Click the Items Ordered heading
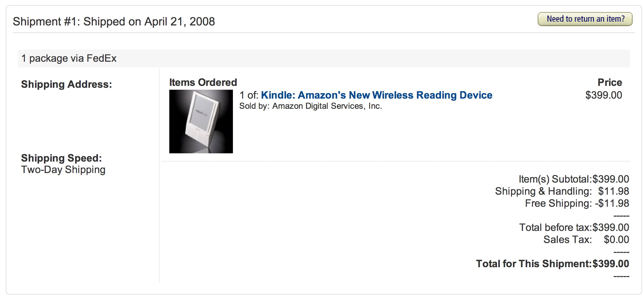Viewport: 644px width, 299px height. [x=203, y=82]
